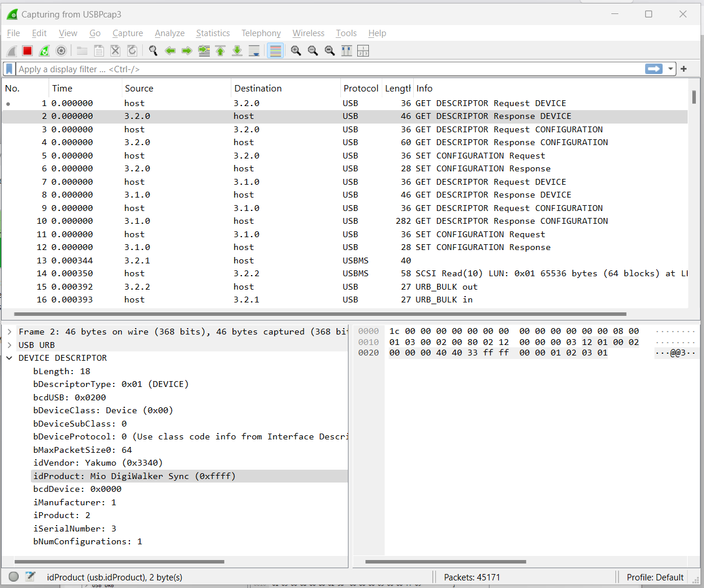
Task: Select the idVendor: Yakumo field
Action: (98, 463)
